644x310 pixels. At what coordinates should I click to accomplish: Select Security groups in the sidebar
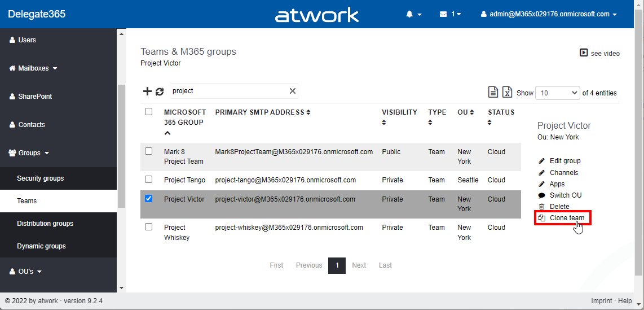coord(41,178)
